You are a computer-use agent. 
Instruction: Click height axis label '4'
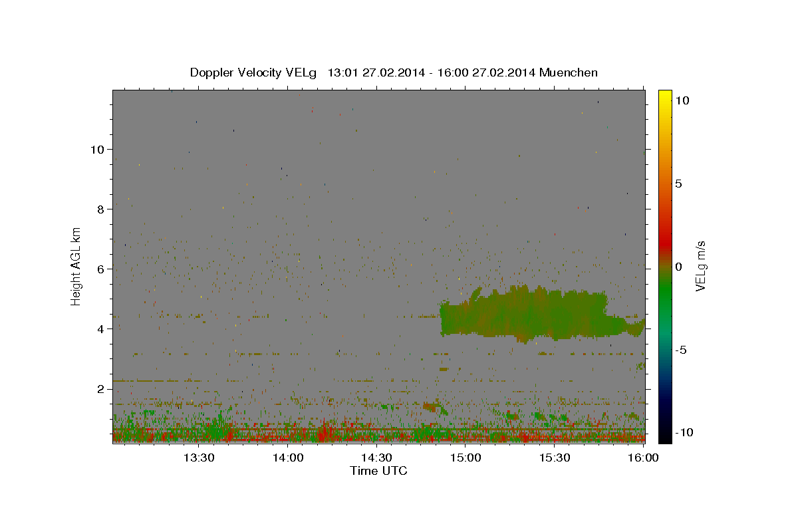[x=100, y=329]
